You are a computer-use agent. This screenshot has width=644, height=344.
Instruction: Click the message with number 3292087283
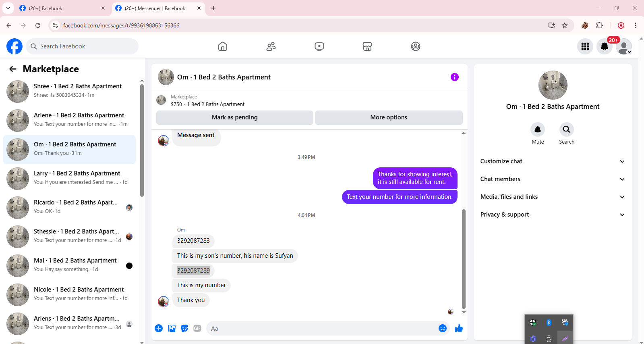point(193,241)
